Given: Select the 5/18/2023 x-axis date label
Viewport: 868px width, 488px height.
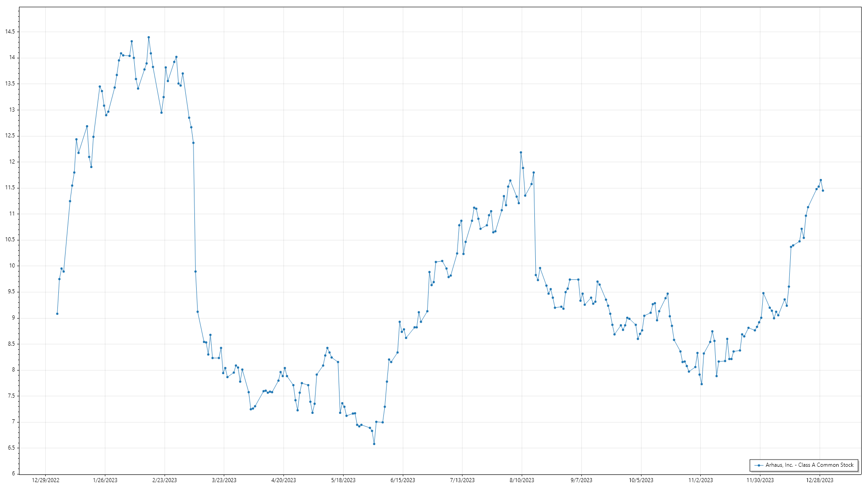Looking at the screenshot, I should pos(343,480).
